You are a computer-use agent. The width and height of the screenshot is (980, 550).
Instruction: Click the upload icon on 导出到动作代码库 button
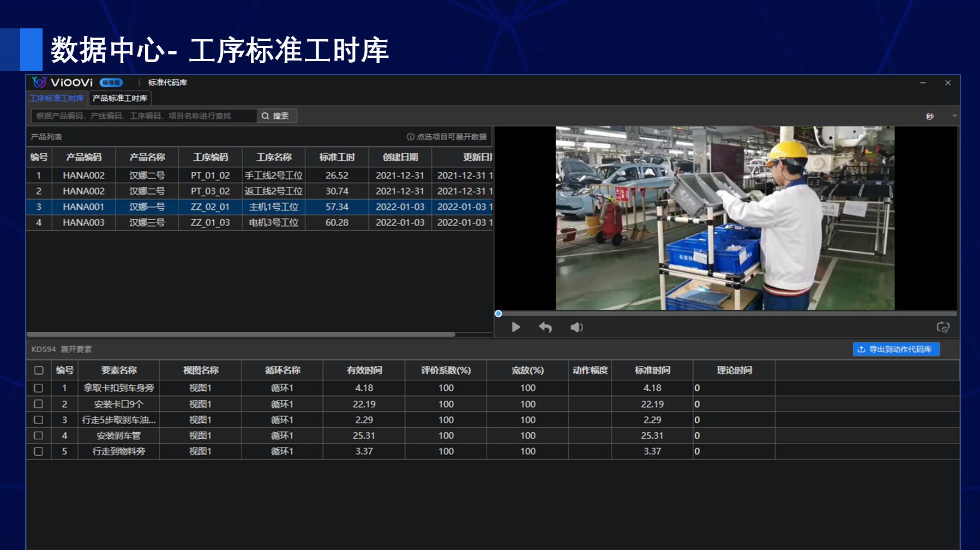tap(862, 349)
